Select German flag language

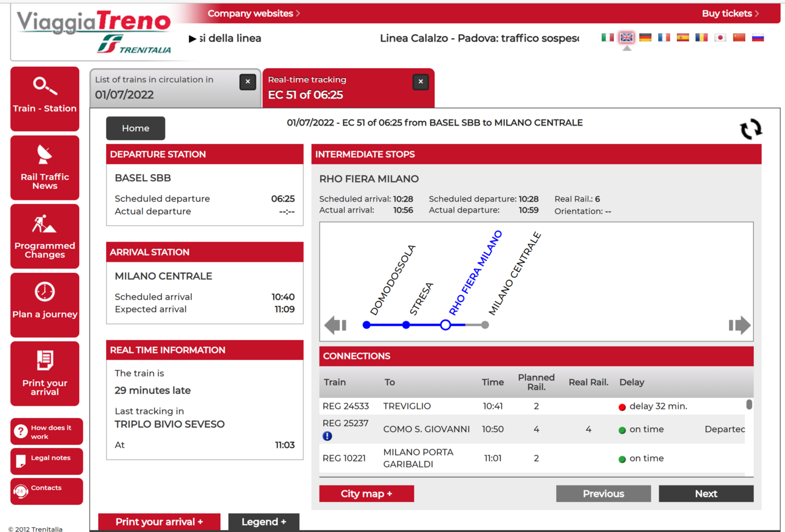click(x=645, y=37)
